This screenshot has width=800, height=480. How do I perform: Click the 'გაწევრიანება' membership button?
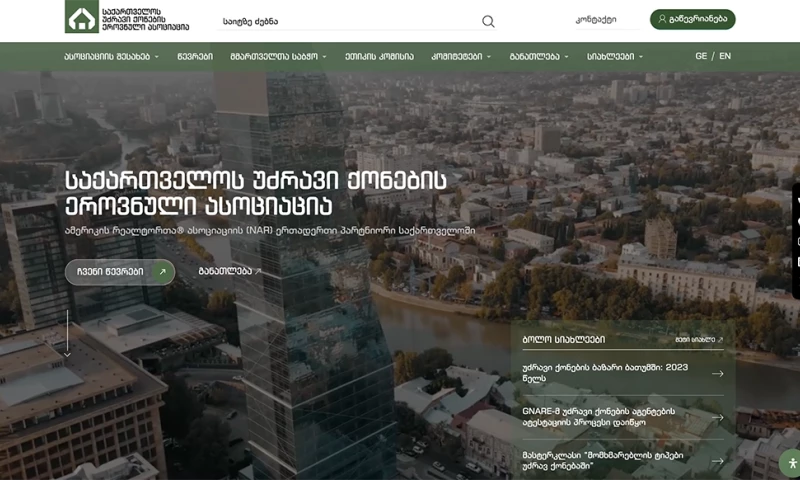[x=692, y=19]
